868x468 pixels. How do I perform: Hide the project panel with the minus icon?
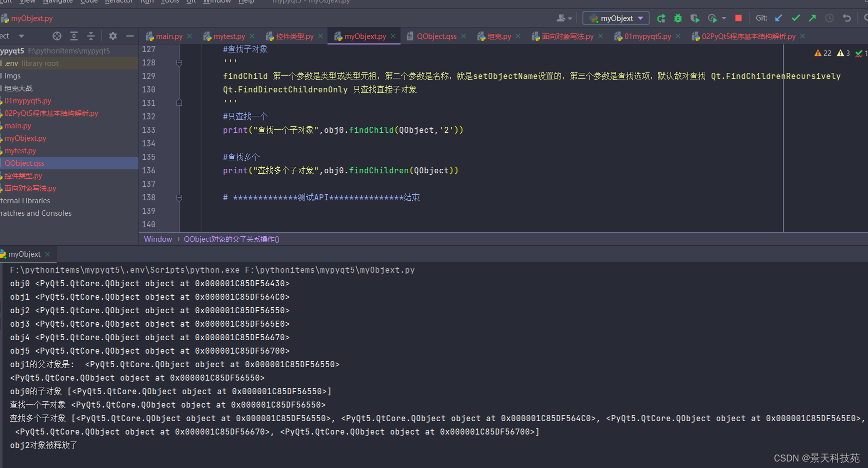coord(130,36)
